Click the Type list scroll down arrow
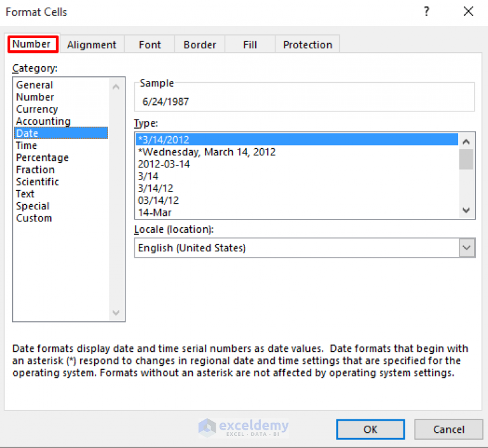The height and width of the screenshot is (448, 488). pos(466,211)
